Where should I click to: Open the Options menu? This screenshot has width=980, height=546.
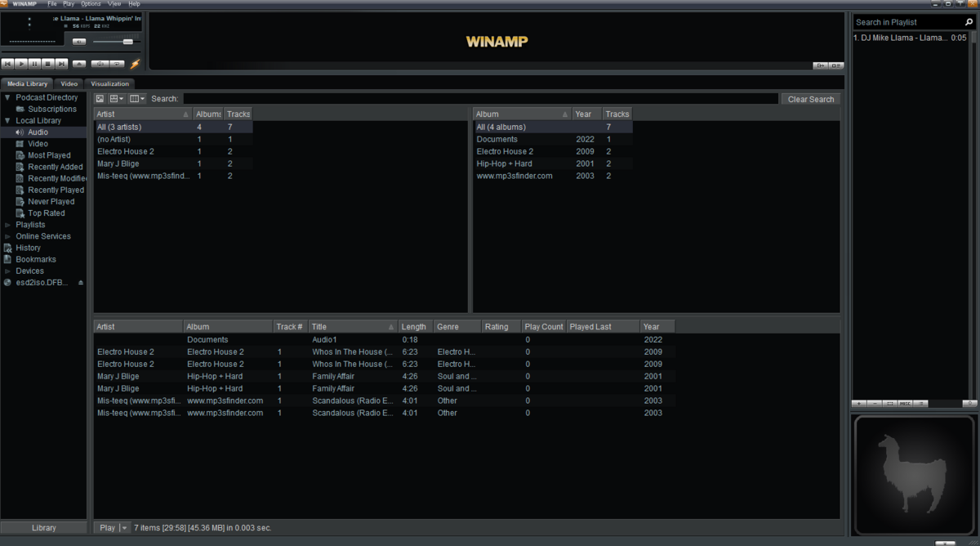91,4
